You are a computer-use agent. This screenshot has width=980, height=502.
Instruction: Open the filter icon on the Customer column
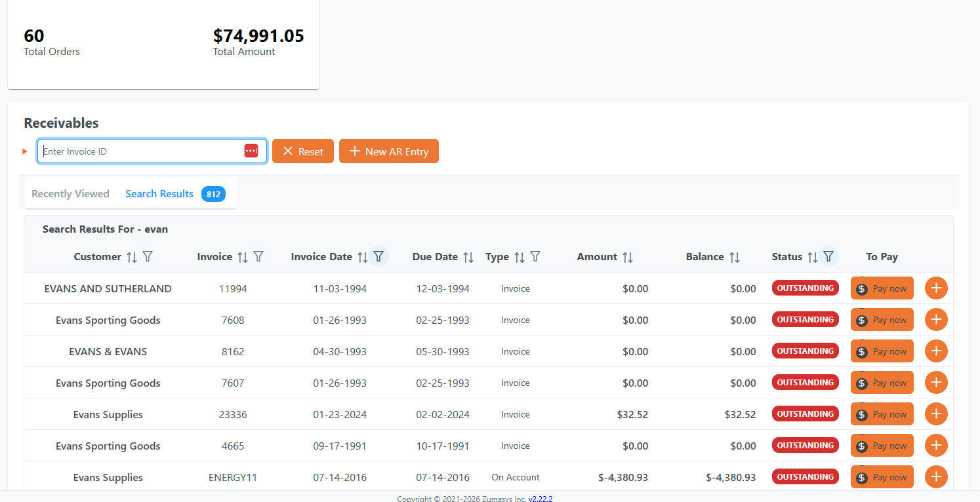pos(148,256)
